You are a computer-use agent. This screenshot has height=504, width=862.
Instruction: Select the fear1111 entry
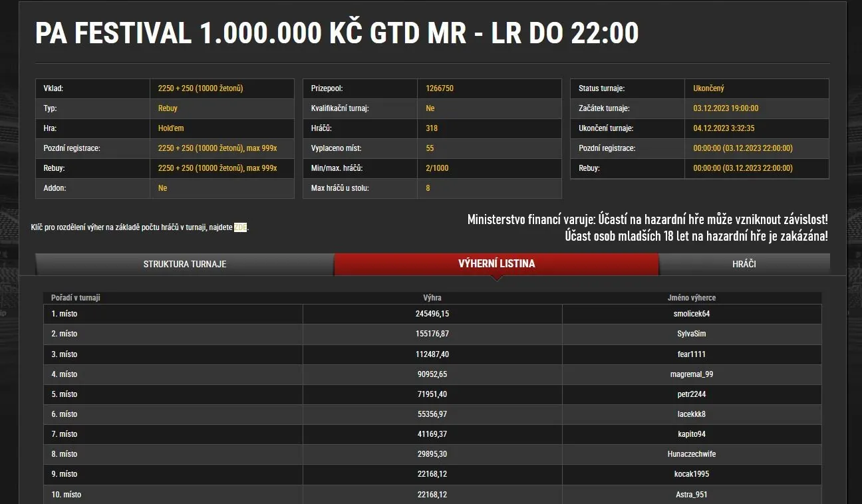click(692, 354)
